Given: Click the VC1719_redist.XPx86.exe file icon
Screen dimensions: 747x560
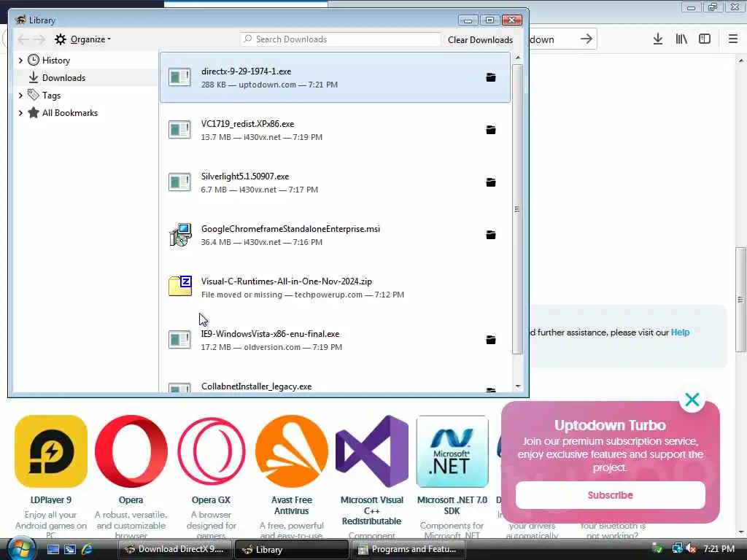Looking at the screenshot, I should tap(179, 130).
